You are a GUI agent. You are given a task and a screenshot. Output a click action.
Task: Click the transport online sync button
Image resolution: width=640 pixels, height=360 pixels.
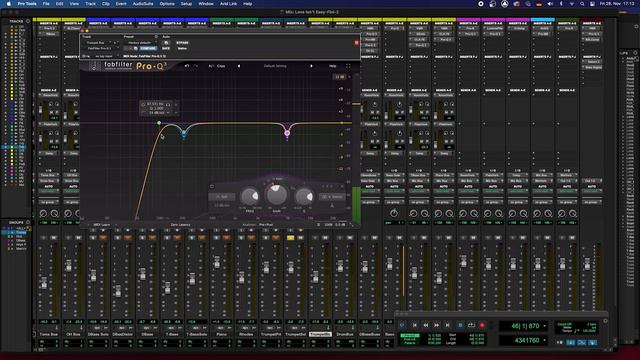[402, 325]
